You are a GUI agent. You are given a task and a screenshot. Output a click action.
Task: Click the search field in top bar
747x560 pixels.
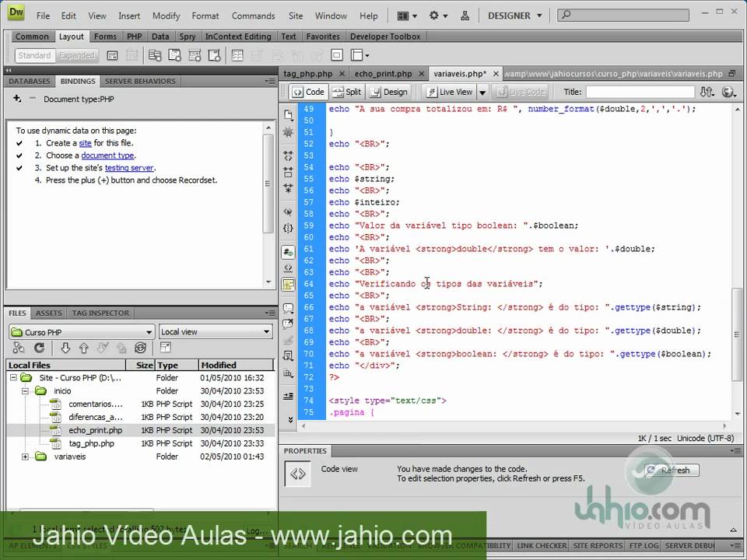coord(623,16)
